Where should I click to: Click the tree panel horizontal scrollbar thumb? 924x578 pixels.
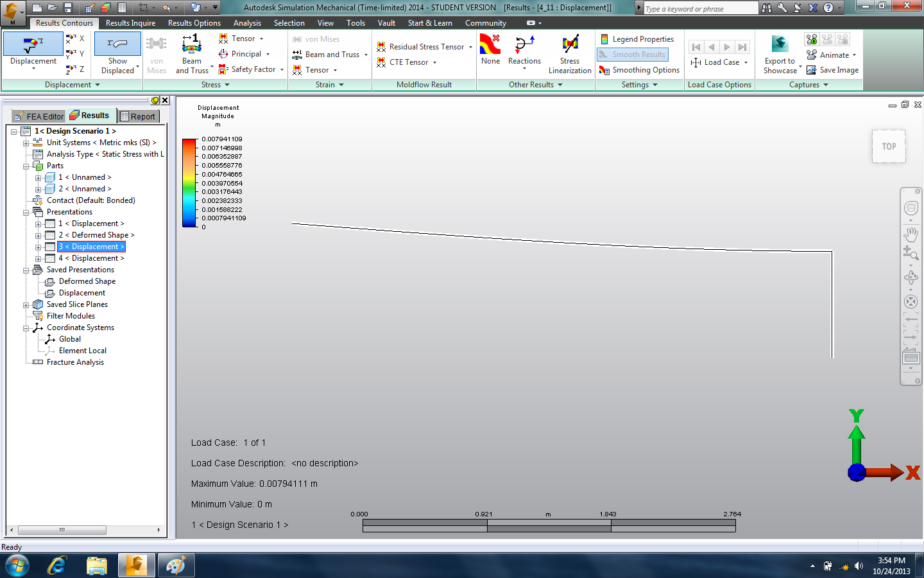62,530
